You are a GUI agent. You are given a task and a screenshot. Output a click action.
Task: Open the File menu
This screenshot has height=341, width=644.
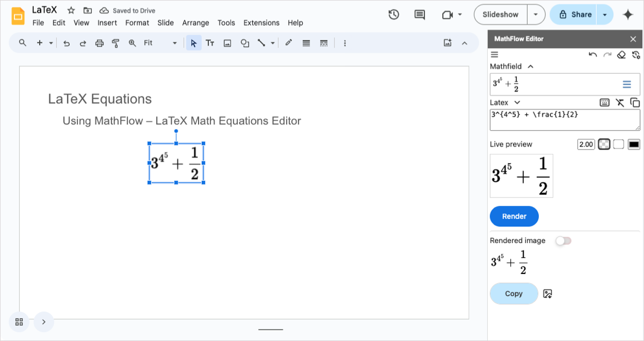click(x=38, y=23)
